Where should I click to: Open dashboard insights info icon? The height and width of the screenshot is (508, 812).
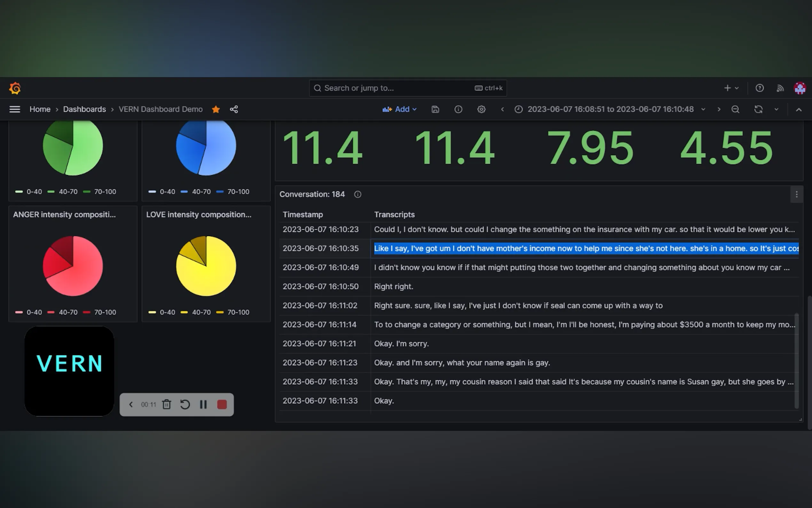pyautogui.click(x=458, y=109)
